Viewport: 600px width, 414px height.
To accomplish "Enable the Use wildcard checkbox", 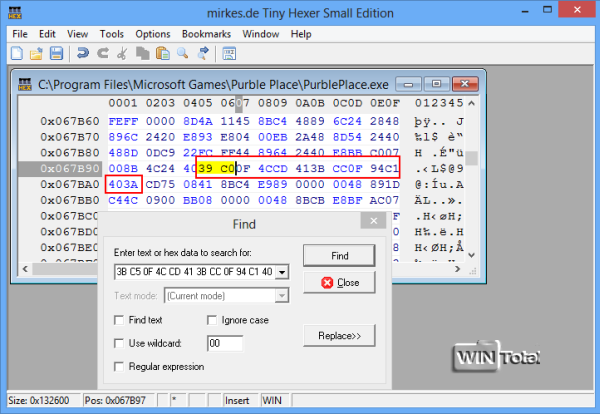I will coord(119,343).
